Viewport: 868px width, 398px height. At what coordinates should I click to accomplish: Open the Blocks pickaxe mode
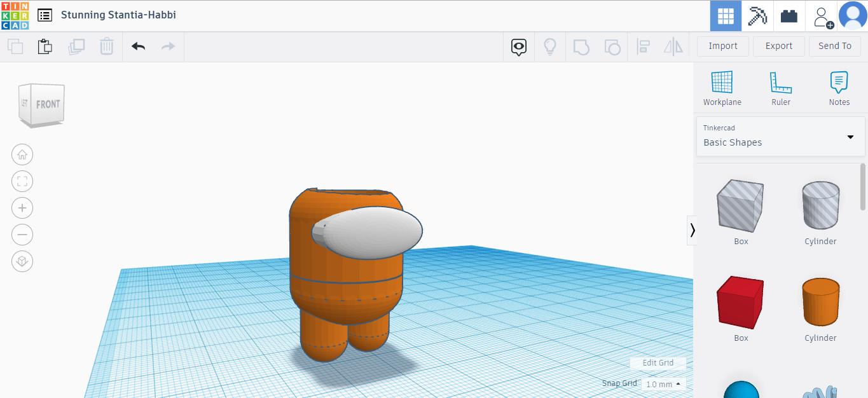click(757, 16)
